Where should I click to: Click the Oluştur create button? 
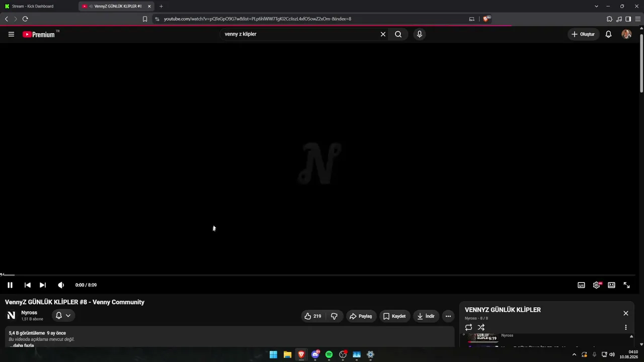coord(583,34)
